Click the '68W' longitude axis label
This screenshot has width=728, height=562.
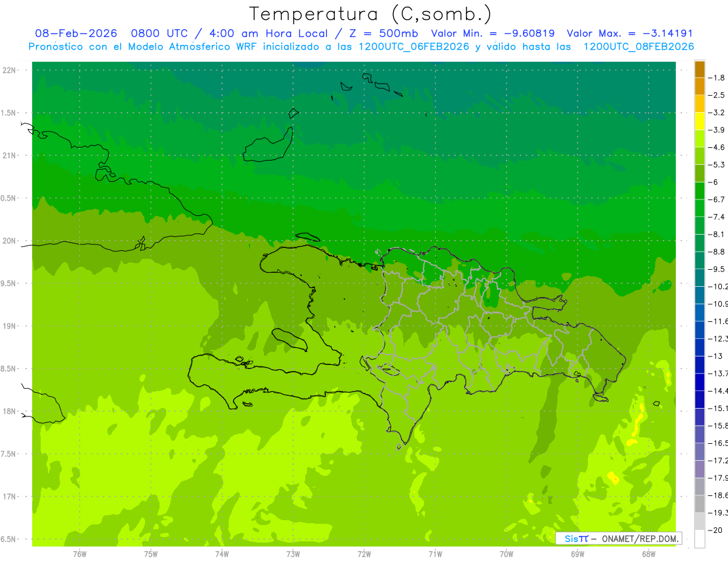[649, 554]
